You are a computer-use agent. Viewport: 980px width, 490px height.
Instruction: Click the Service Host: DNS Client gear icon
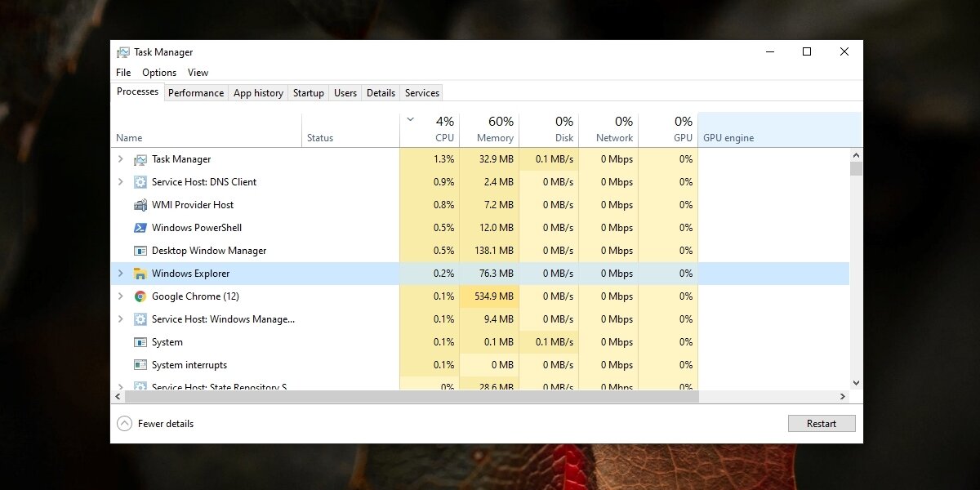point(140,181)
